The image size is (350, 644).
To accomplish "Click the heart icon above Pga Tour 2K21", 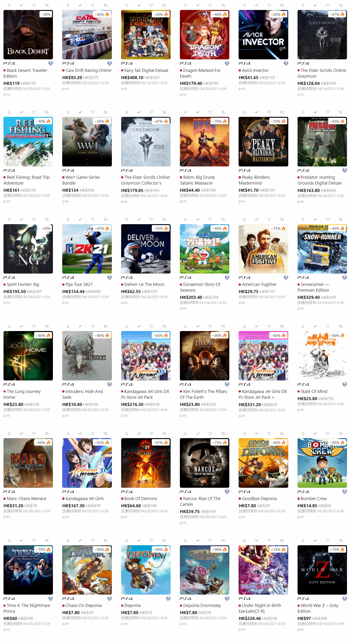I will pyautogui.click(x=93, y=220).
